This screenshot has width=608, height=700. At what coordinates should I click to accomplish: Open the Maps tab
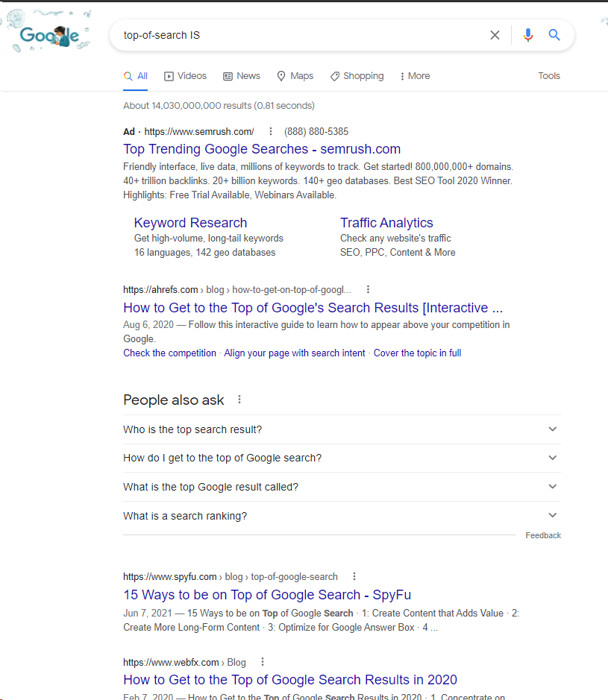tap(295, 76)
